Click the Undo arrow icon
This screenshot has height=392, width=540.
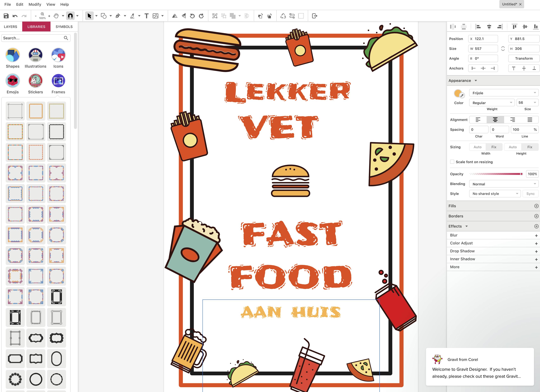[x=15, y=16]
